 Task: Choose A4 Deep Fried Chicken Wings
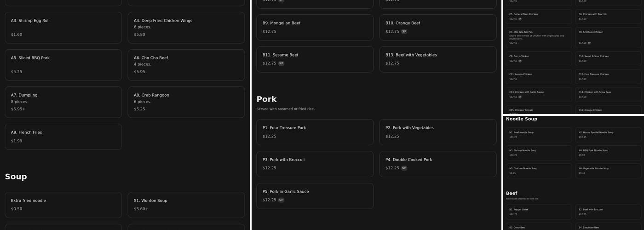click(186, 28)
